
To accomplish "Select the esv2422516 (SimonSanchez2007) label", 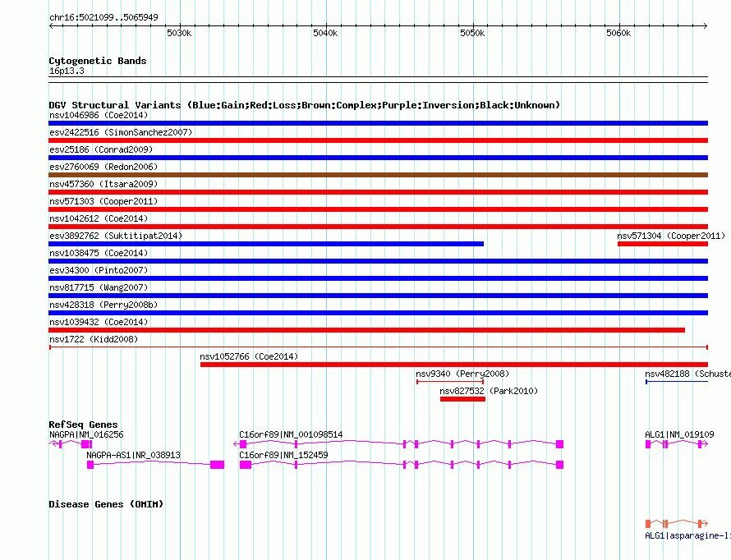I will click(121, 132).
